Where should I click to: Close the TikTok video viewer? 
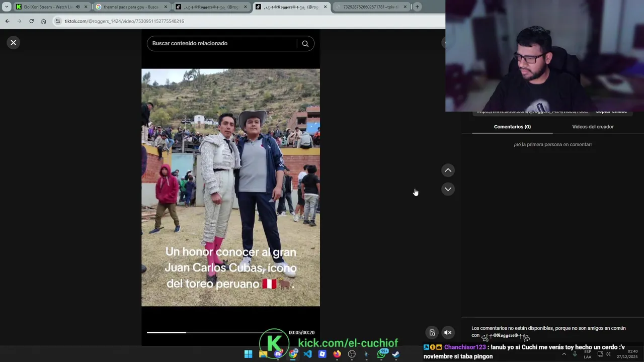coord(14,43)
